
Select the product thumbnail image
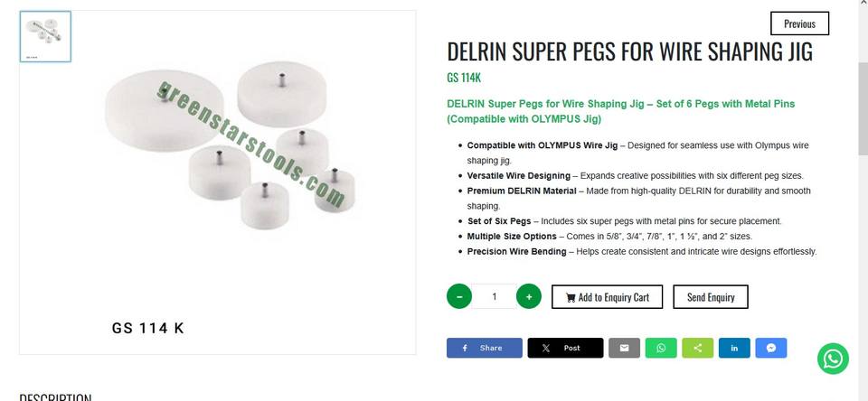pyautogui.click(x=45, y=37)
